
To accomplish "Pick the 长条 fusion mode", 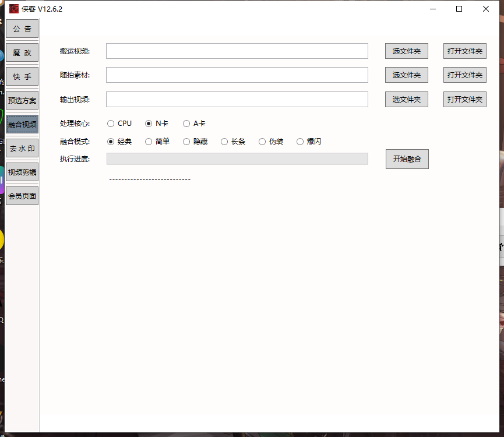I will click(224, 142).
